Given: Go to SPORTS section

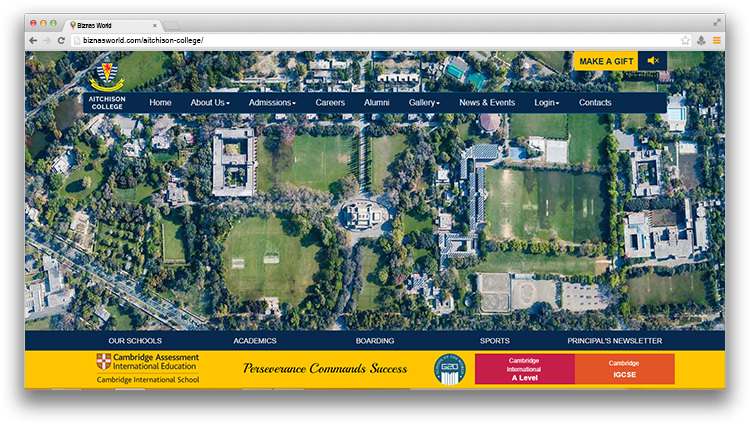Looking at the screenshot, I should pos(495,341).
